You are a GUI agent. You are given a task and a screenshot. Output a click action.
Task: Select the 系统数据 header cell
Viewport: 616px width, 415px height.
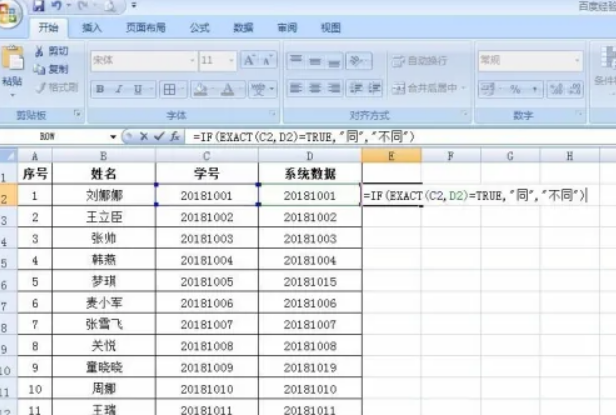coord(310,173)
